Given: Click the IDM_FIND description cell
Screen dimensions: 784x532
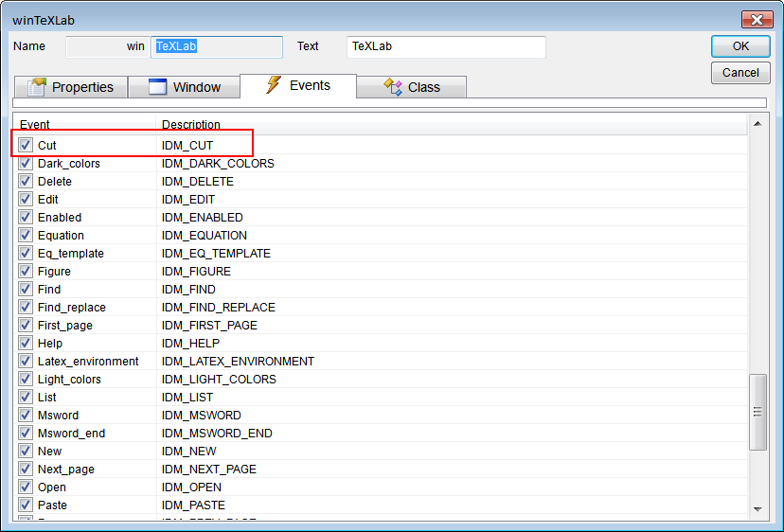Looking at the screenshot, I should pyautogui.click(x=188, y=290).
